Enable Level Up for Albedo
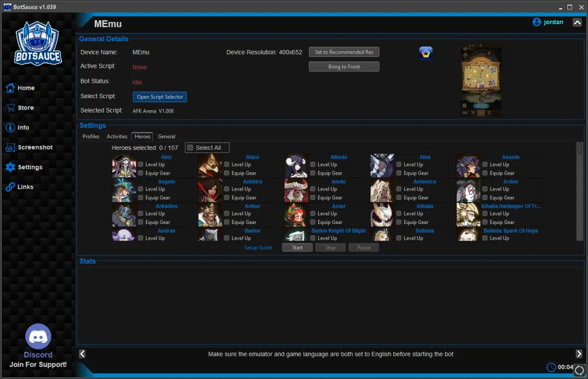 coord(313,165)
